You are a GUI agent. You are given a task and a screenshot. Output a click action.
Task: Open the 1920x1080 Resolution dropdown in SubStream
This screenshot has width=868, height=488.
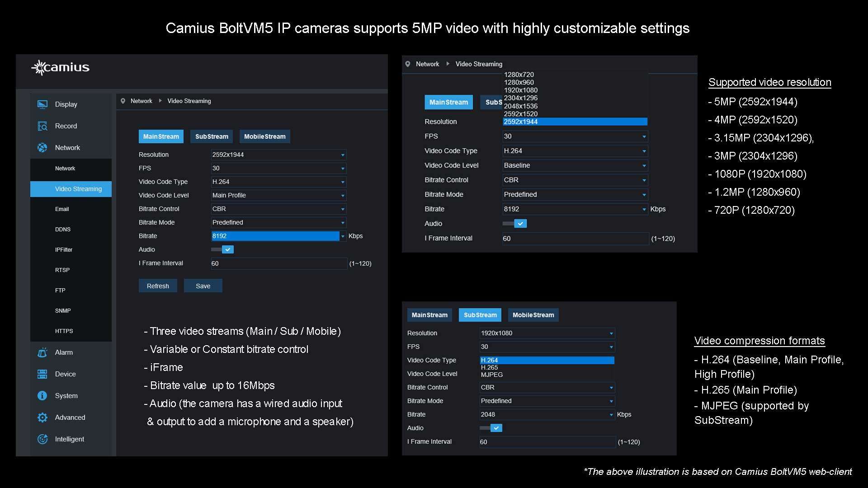point(547,333)
